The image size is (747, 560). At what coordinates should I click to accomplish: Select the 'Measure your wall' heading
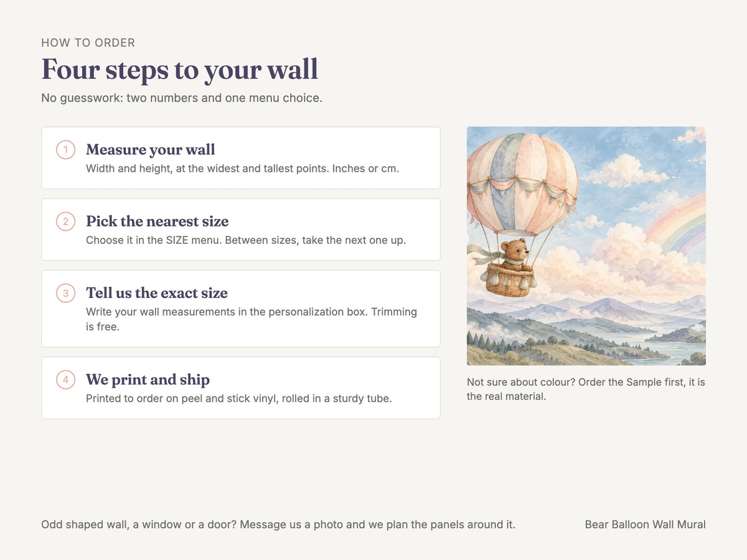tap(151, 150)
